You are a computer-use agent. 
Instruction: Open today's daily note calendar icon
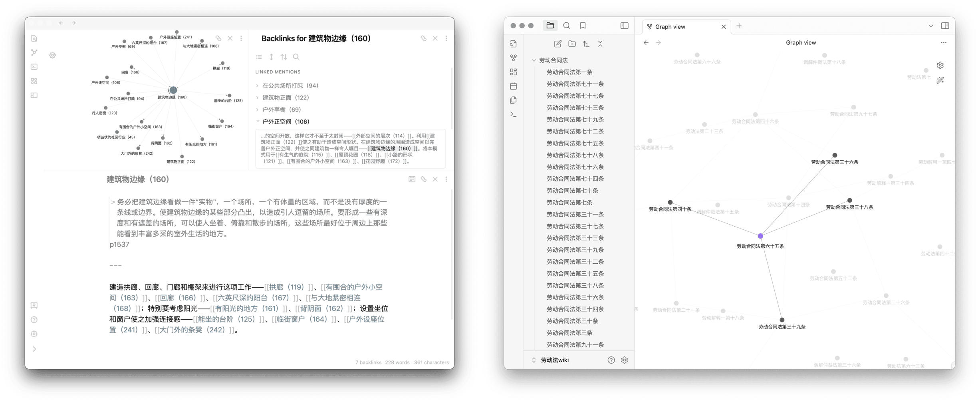tap(514, 86)
